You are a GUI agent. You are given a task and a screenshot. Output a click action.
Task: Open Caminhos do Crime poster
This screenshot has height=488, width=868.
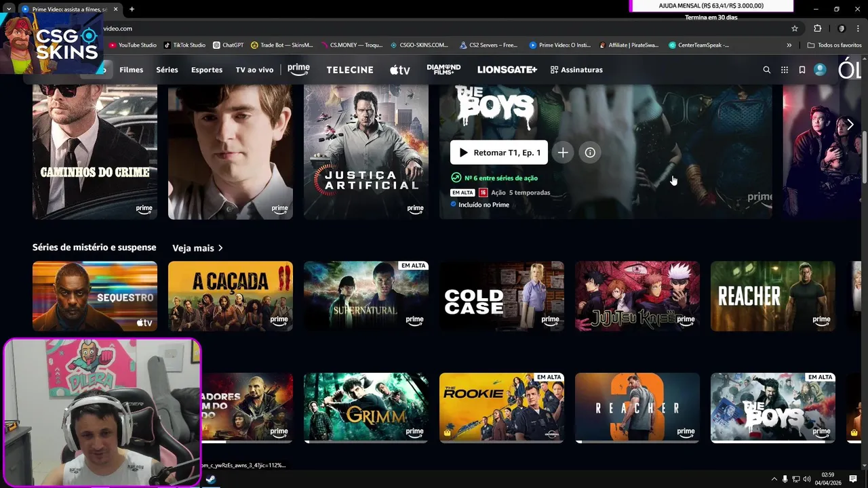(x=95, y=152)
